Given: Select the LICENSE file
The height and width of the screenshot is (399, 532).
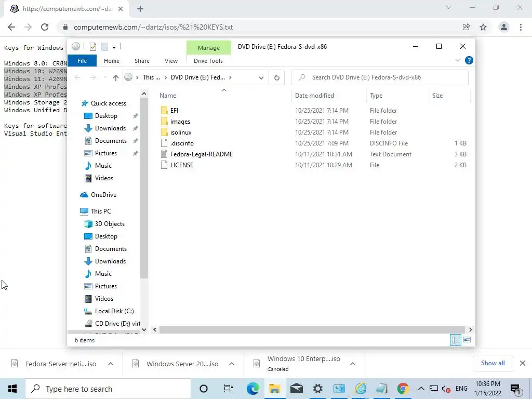Looking at the screenshot, I should click(x=182, y=165).
